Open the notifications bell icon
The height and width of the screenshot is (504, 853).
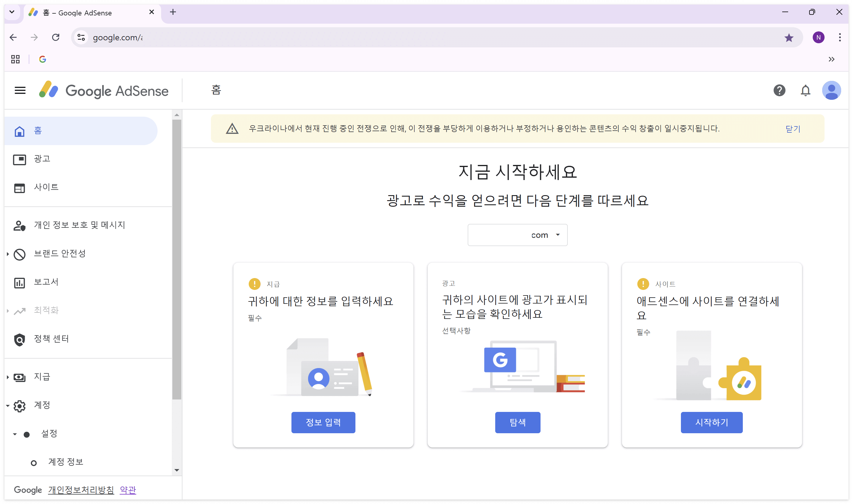click(x=805, y=90)
